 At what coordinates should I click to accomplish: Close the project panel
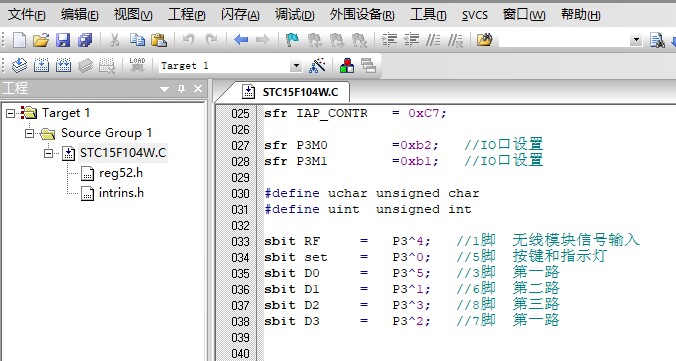[198, 89]
